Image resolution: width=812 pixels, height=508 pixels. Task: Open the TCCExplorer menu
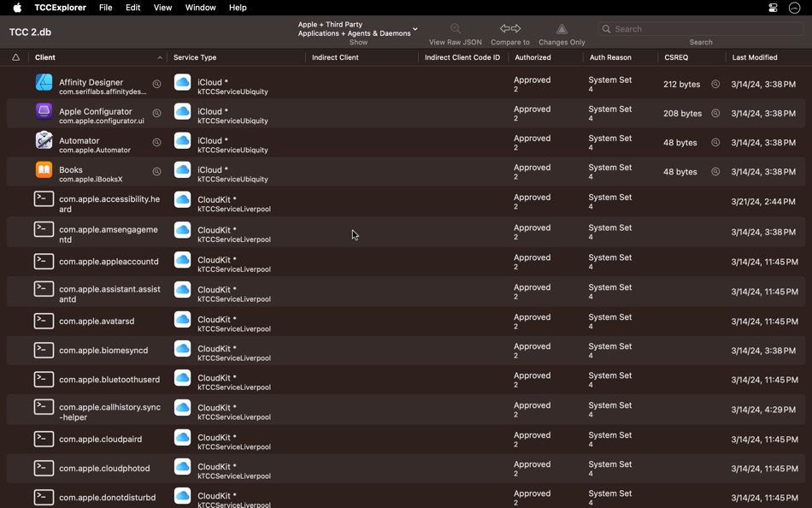[x=60, y=7]
